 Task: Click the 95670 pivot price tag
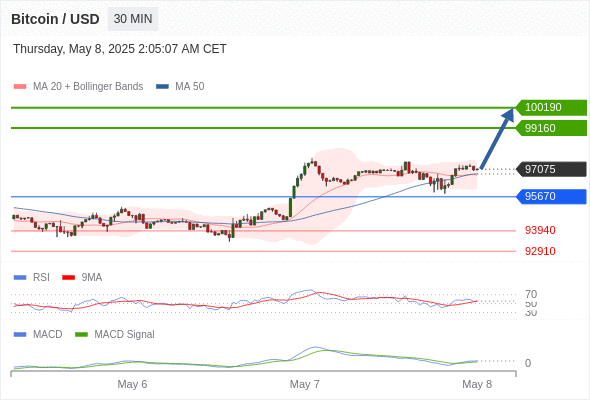551,196
